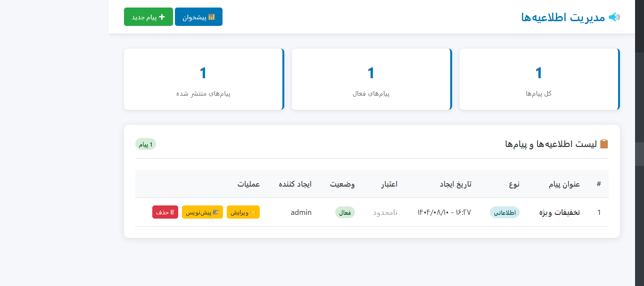The image size is (644, 286).
Task: Click the پیام‌های منتشر شده card
Action: 203,79
